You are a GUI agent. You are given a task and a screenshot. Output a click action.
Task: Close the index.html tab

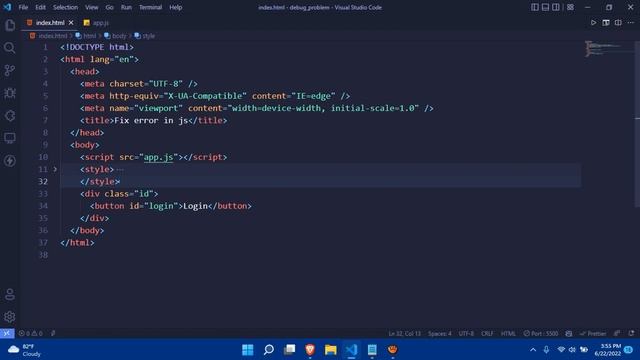71,23
